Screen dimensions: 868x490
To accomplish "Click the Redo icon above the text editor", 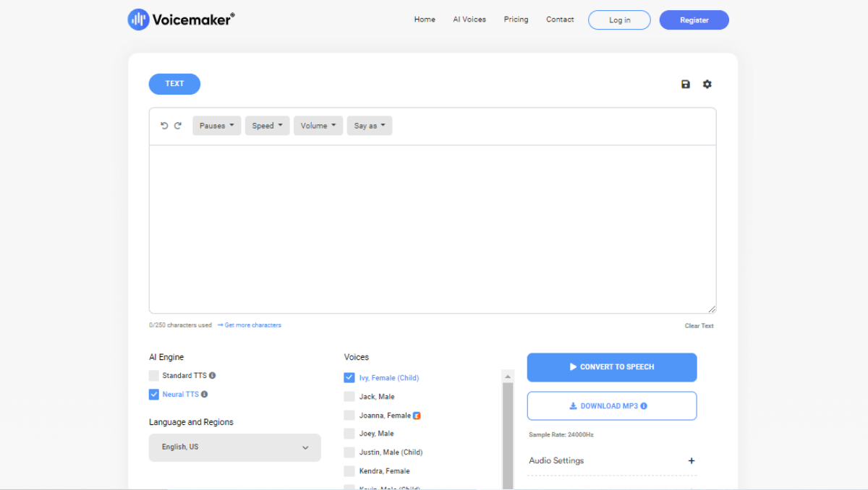I will [178, 125].
